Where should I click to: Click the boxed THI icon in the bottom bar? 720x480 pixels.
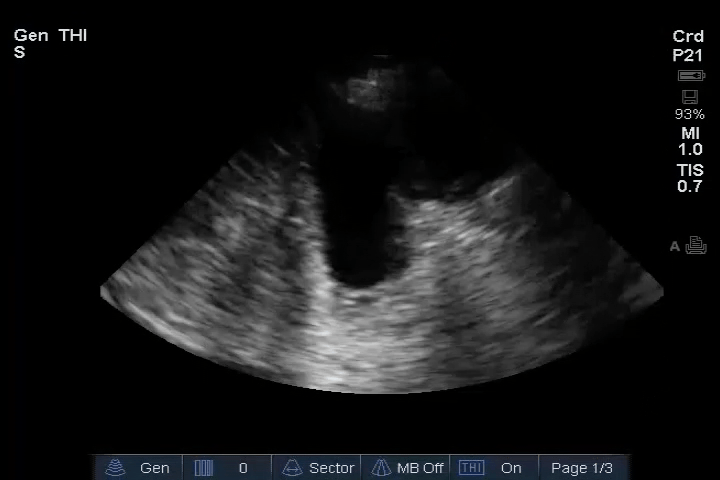(471, 468)
